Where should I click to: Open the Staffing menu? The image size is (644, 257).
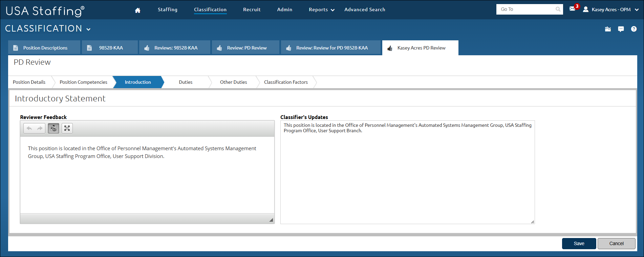coord(168,9)
